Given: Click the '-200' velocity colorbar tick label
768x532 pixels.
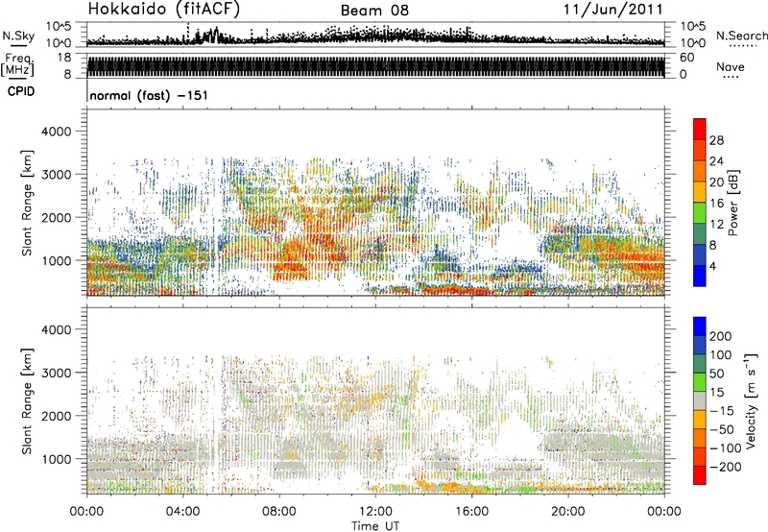Looking at the screenshot, I should pyautogui.click(x=726, y=467).
